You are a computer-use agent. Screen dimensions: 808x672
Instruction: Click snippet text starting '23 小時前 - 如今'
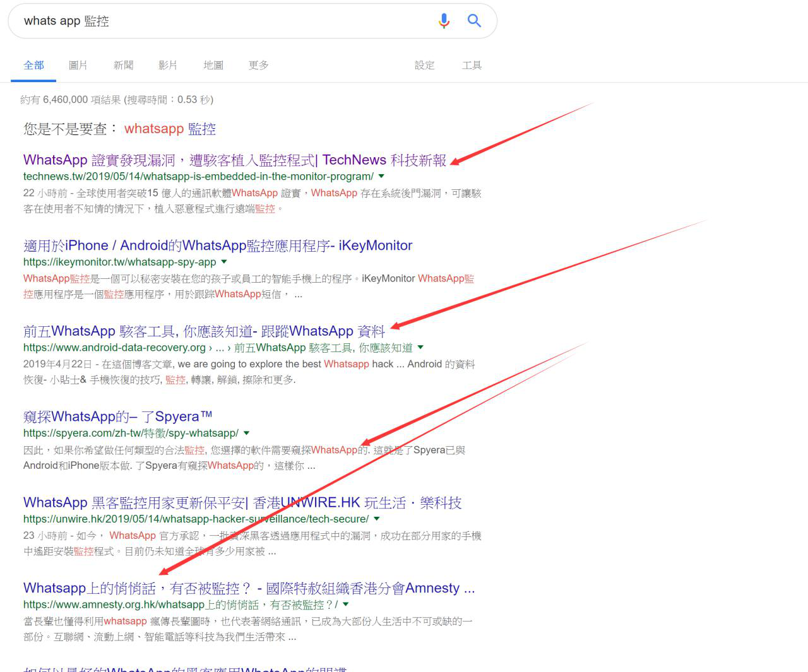252,543
